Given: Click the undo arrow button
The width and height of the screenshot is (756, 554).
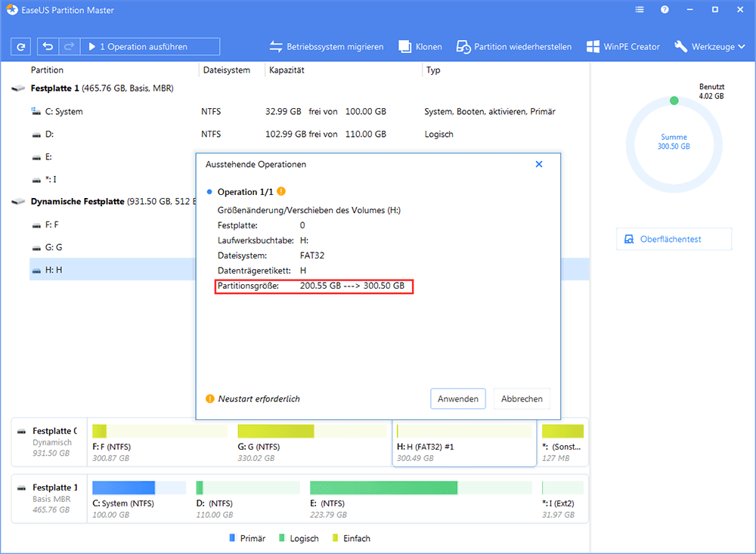Looking at the screenshot, I should [48, 47].
